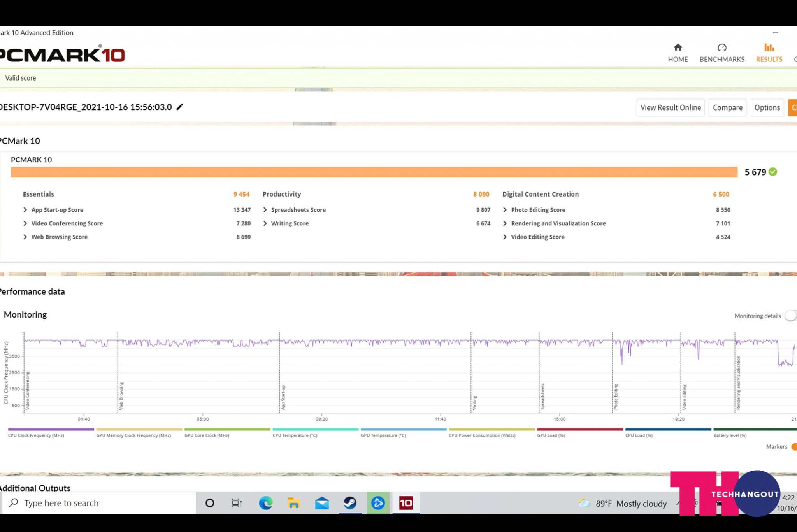Open the Options button

(767, 107)
